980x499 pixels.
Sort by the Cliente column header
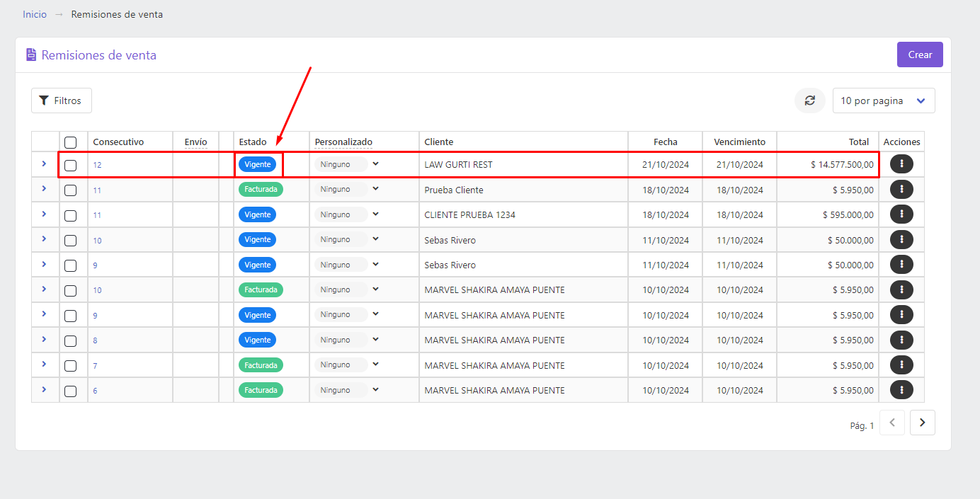(439, 142)
